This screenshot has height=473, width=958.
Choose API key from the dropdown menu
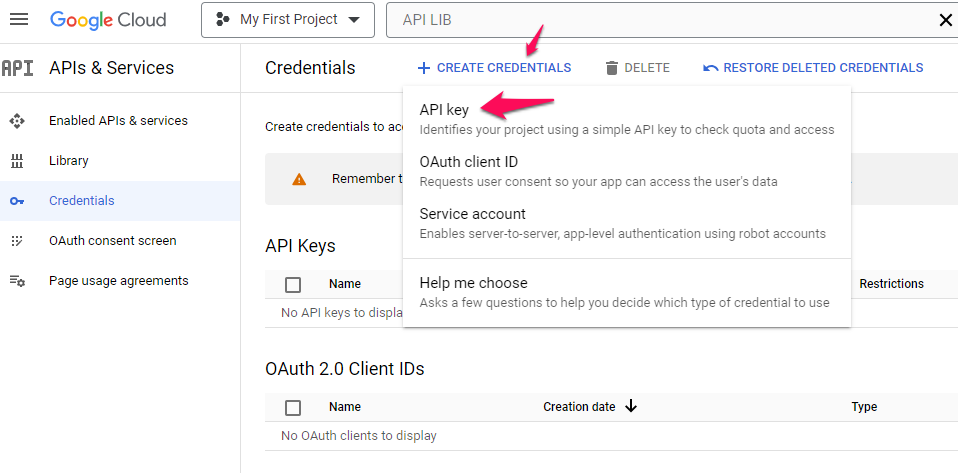click(x=627, y=119)
